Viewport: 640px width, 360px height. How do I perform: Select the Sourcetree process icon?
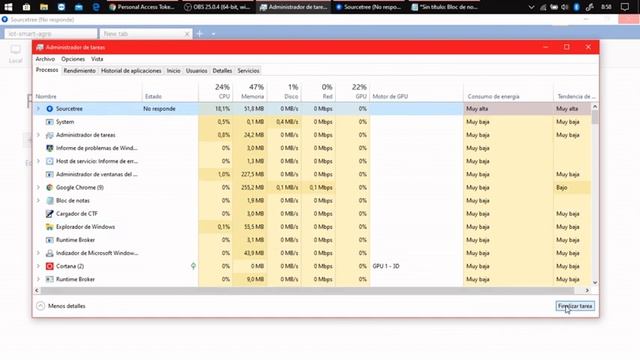pyautogui.click(x=49, y=109)
